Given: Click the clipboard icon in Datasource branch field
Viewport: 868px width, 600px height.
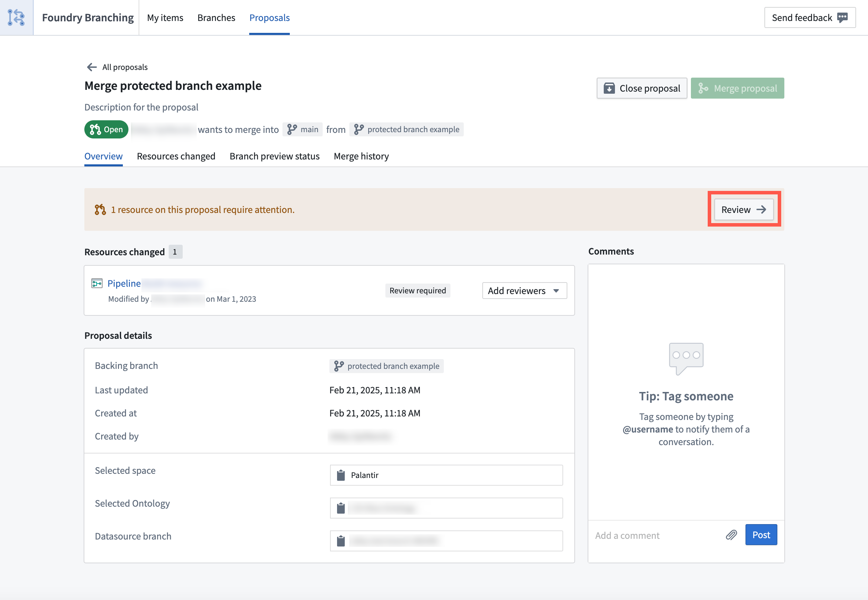Looking at the screenshot, I should pyautogui.click(x=341, y=541).
